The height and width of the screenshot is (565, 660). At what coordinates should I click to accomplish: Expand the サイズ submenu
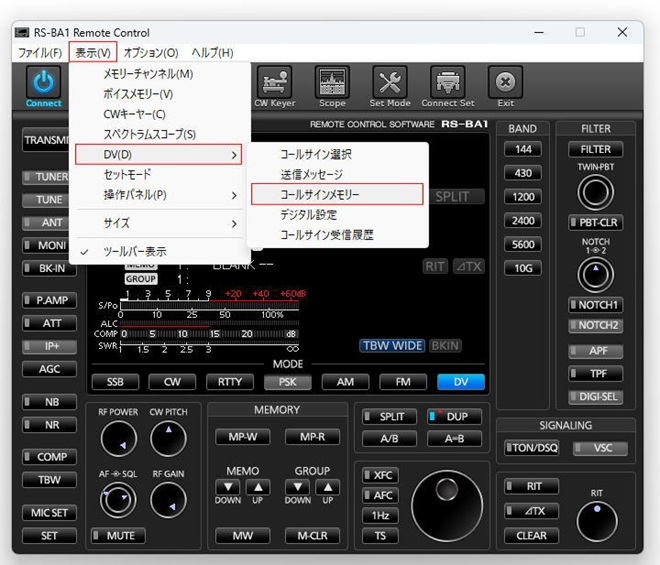click(x=158, y=224)
